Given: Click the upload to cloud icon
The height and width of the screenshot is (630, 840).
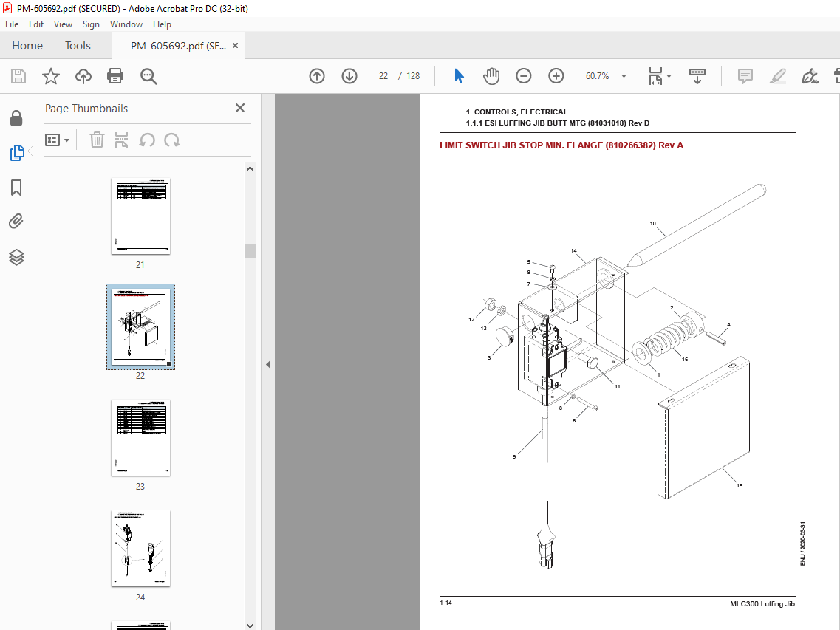Looking at the screenshot, I should pos(83,76).
